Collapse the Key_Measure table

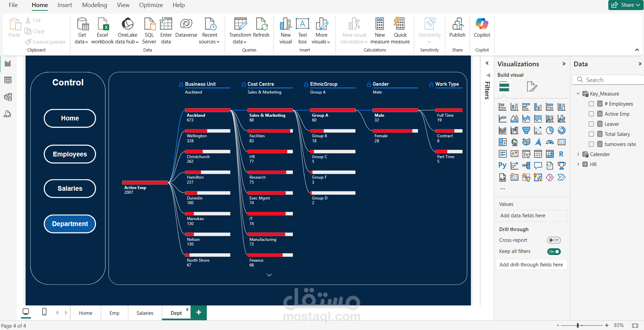click(578, 94)
